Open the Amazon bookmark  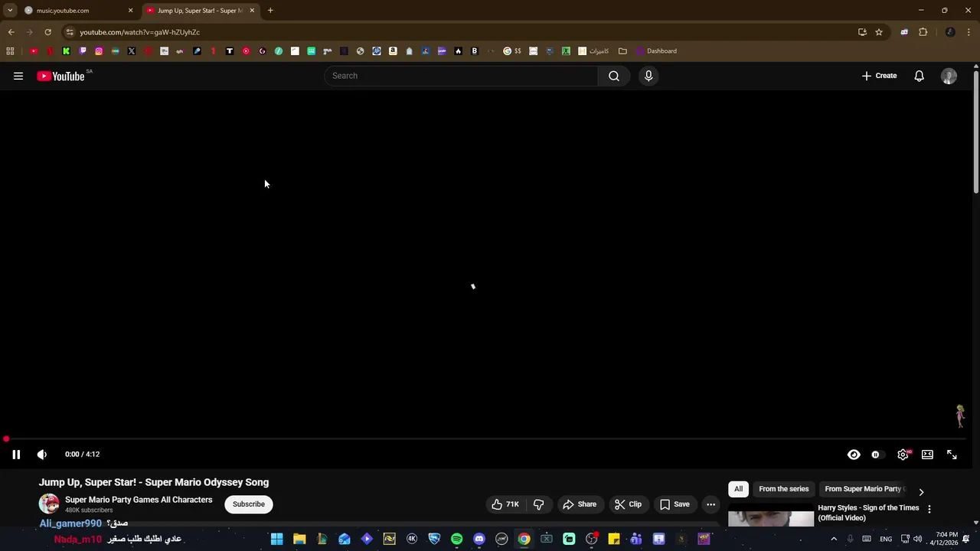coord(393,51)
